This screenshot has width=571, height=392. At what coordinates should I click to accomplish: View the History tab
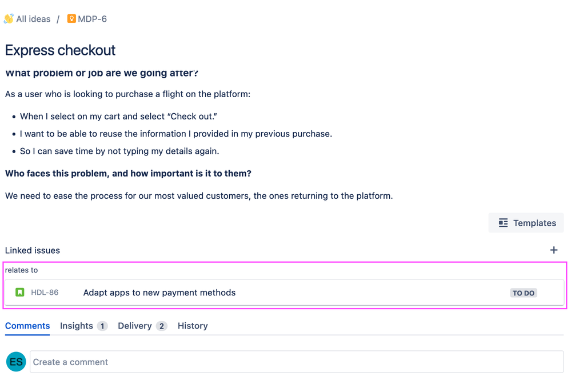click(192, 326)
